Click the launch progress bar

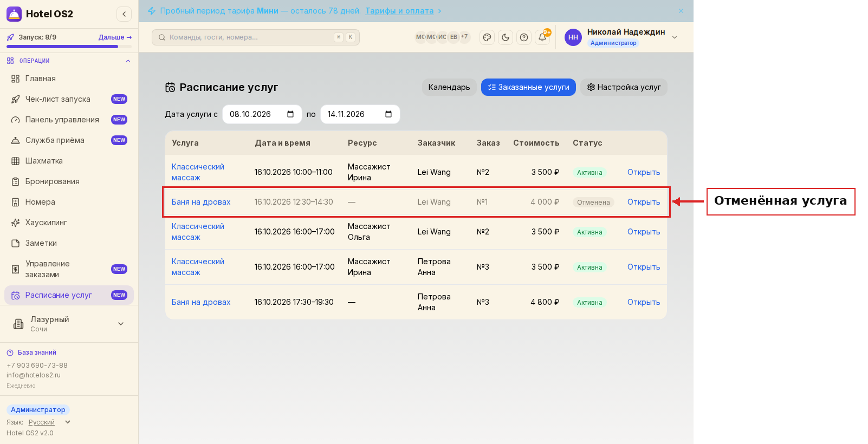69,47
